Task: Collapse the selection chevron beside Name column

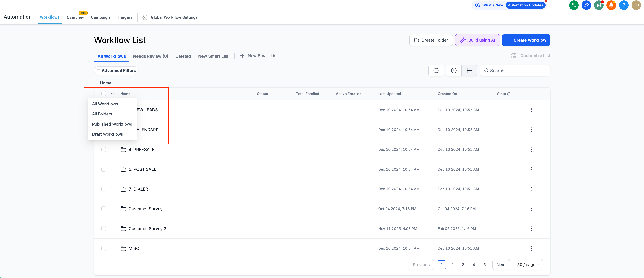Action: click(x=112, y=94)
